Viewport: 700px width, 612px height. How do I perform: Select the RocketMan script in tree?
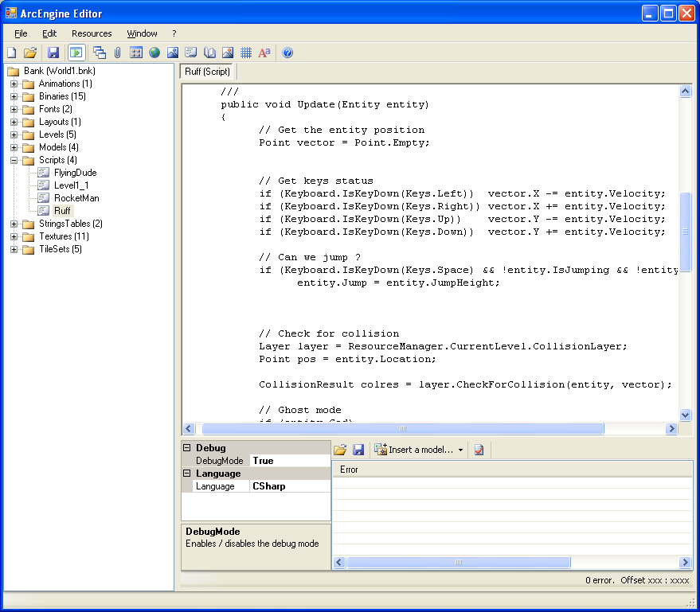76,198
